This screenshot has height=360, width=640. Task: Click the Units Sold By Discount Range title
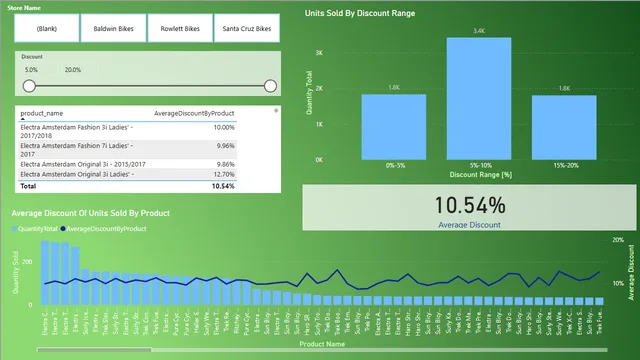click(360, 13)
